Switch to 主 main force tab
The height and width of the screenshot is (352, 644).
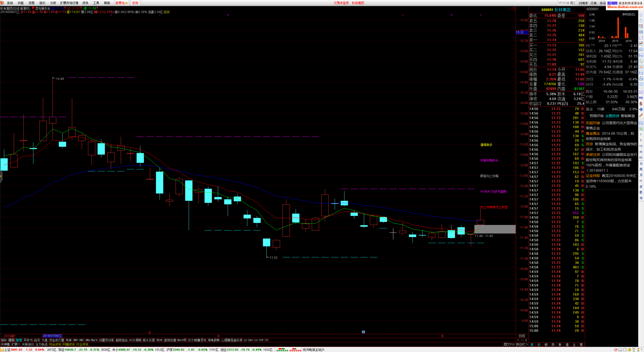(x=574, y=344)
